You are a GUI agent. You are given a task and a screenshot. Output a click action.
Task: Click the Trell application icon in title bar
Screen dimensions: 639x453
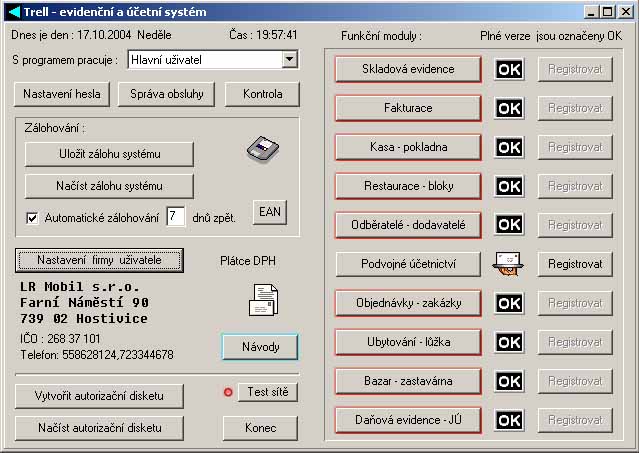pos(14,12)
